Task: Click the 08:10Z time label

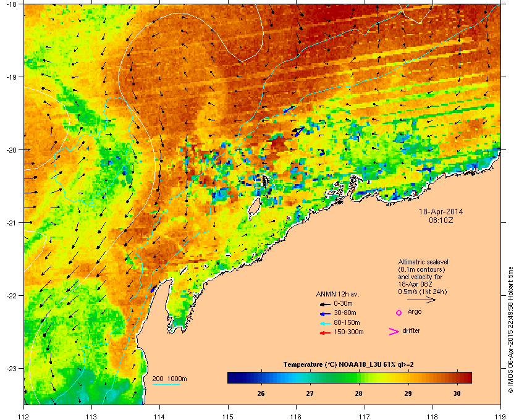Action: pyautogui.click(x=441, y=220)
